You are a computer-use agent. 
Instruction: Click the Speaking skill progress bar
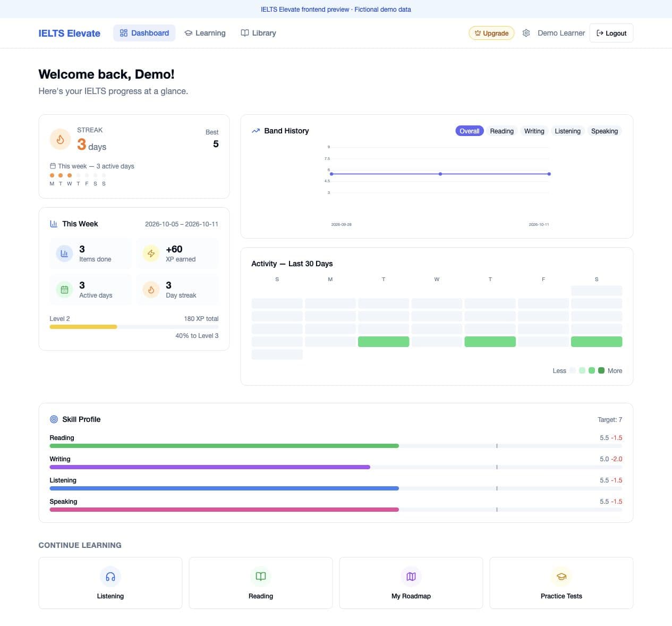[336, 510]
